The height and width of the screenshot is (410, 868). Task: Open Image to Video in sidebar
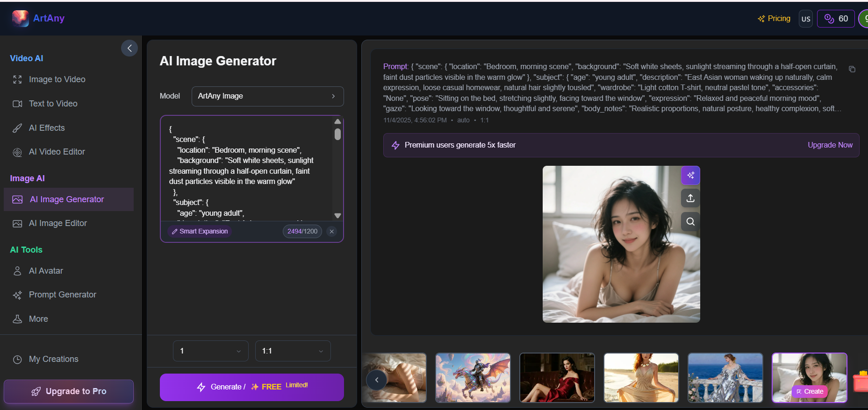click(57, 79)
